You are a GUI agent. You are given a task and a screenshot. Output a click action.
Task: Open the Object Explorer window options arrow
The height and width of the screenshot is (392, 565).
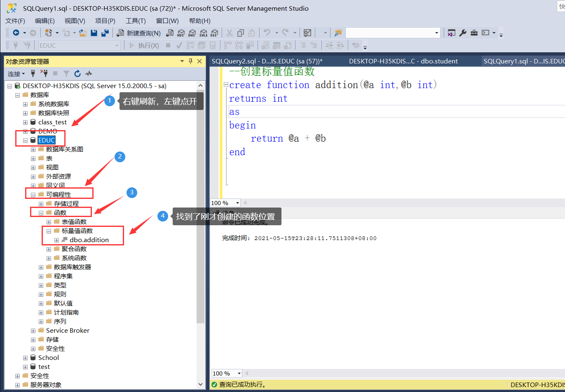coord(182,61)
